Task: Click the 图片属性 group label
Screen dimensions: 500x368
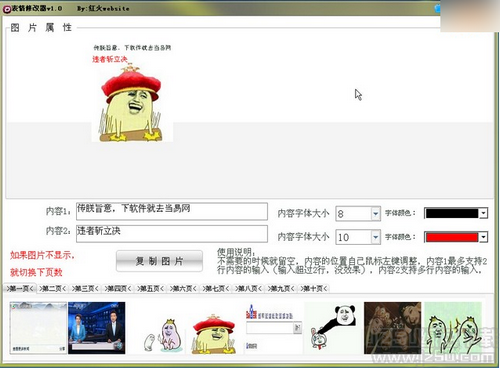Action: coord(41,28)
